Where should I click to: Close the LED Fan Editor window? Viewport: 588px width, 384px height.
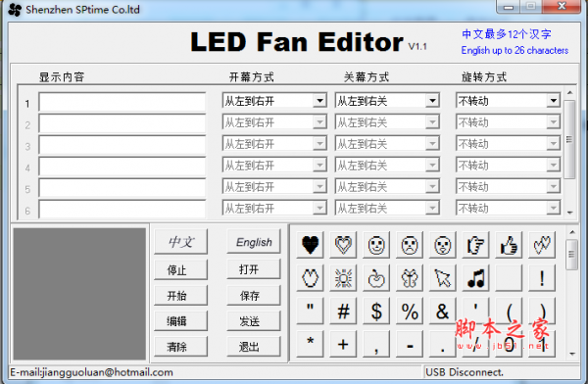point(562,7)
